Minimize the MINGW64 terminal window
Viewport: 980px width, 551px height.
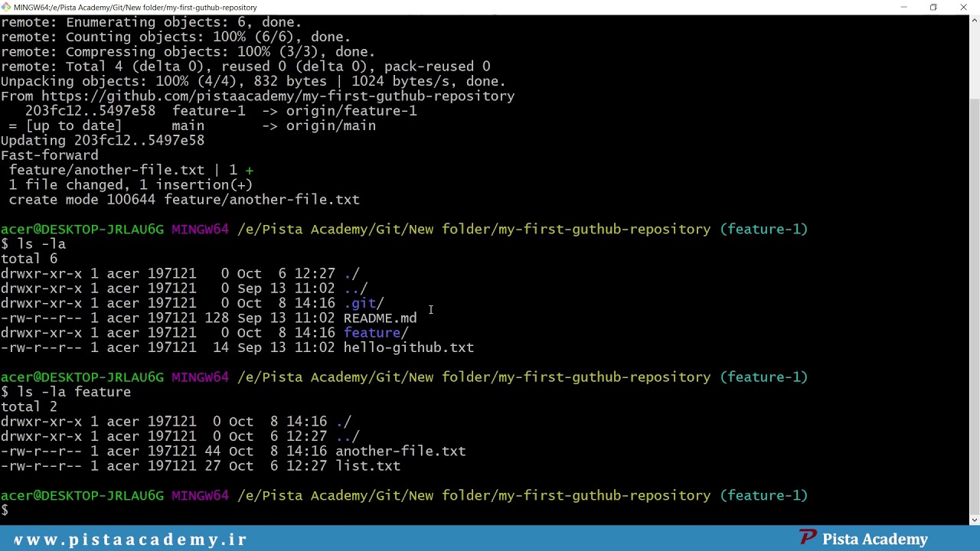[x=903, y=7]
